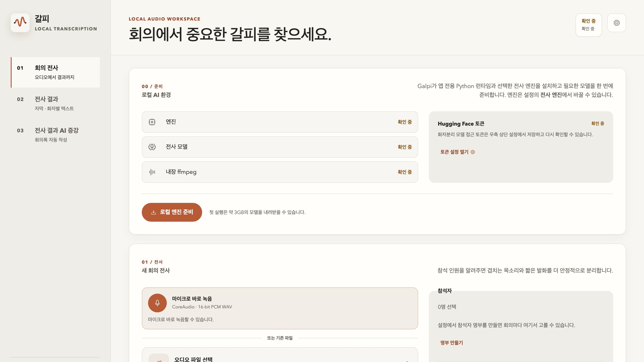
Task: Click the CoreAudio · 16-bit PCM WAV text
Action: [x=202, y=307]
